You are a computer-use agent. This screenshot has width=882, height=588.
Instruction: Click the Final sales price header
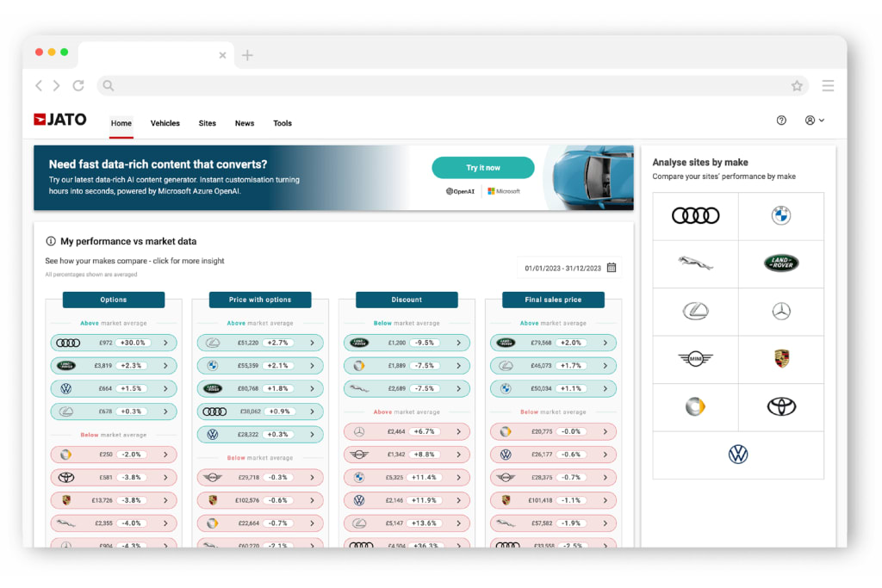pyautogui.click(x=553, y=300)
